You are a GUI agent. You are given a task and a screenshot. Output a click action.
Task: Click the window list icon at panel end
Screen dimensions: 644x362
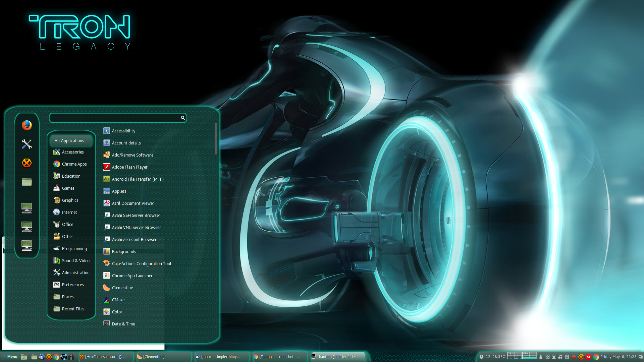tap(640, 357)
